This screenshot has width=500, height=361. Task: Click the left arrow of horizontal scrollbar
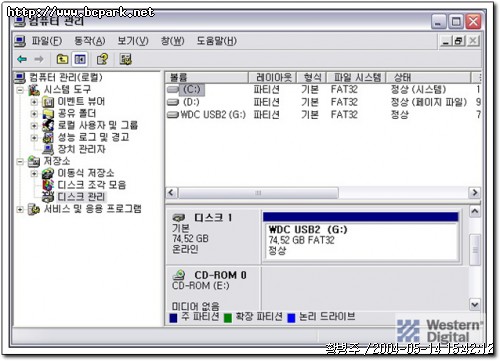point(172,193)
